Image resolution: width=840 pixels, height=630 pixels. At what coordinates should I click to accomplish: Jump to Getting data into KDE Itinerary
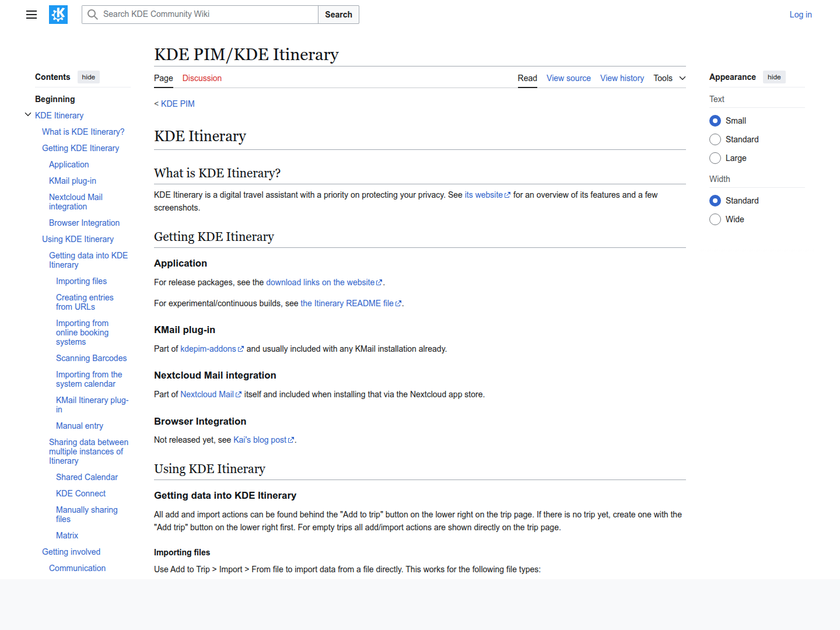pyautogui.click(x=88, y=260)
